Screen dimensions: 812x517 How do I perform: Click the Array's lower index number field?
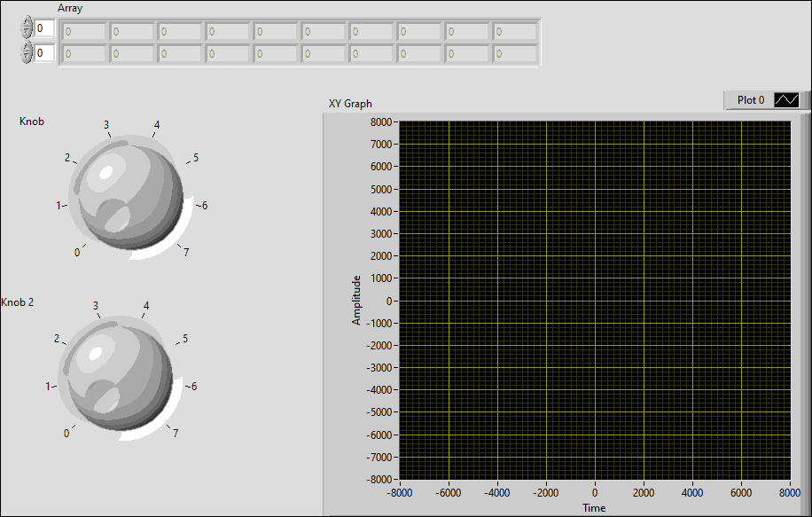click(x=44, y=53)
